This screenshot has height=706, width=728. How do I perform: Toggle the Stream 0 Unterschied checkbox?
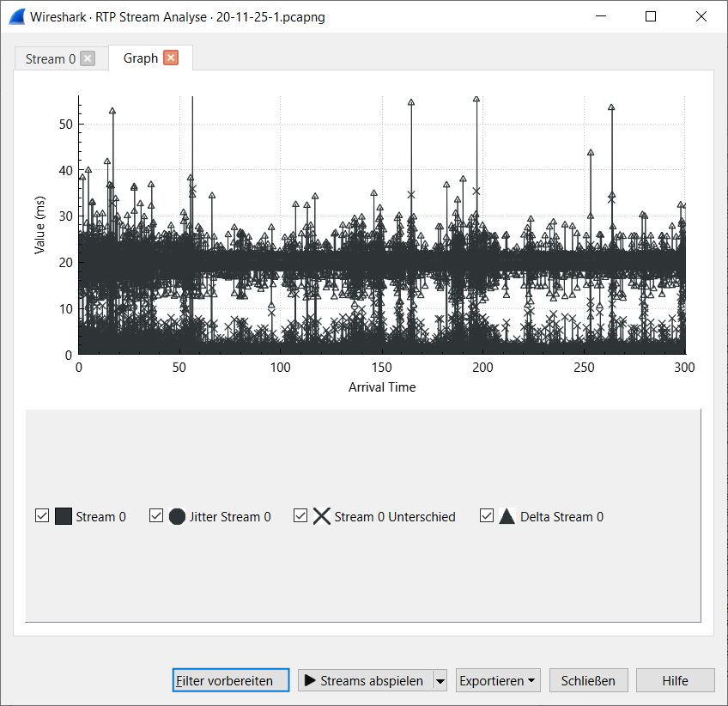pos(300,515)
